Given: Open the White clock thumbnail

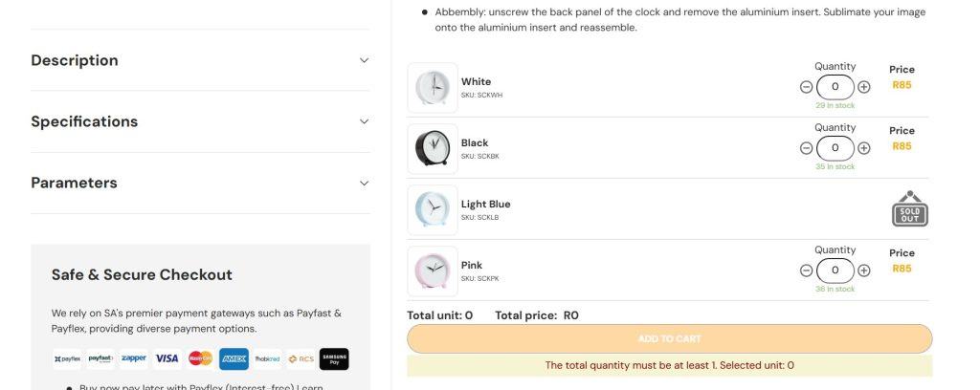Looking at the screenshot, I should coord(432,87).
